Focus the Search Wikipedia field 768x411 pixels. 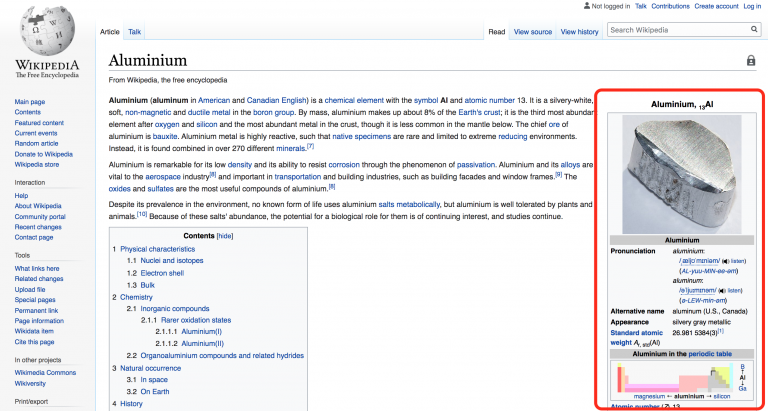[x=678, y=30]
